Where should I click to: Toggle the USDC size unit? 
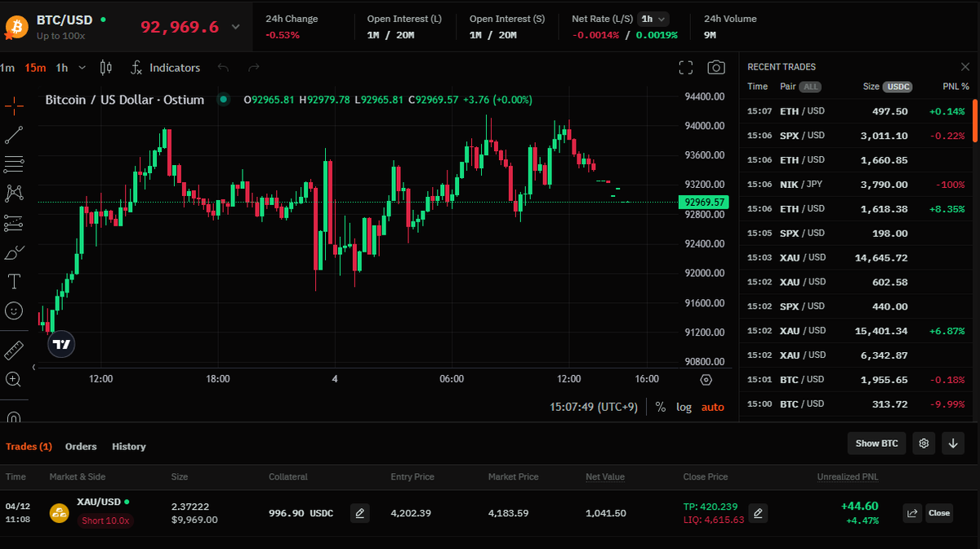[898, 87]
